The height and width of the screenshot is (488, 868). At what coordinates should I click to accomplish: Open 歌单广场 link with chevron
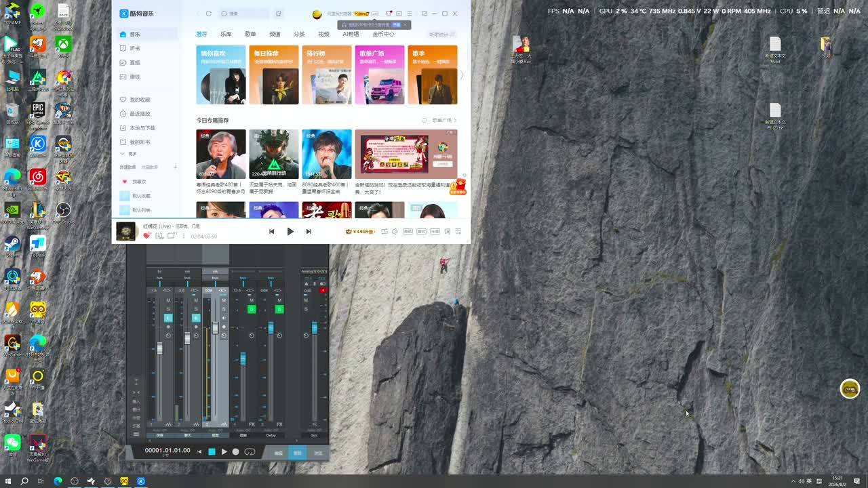tap(443, 121)
